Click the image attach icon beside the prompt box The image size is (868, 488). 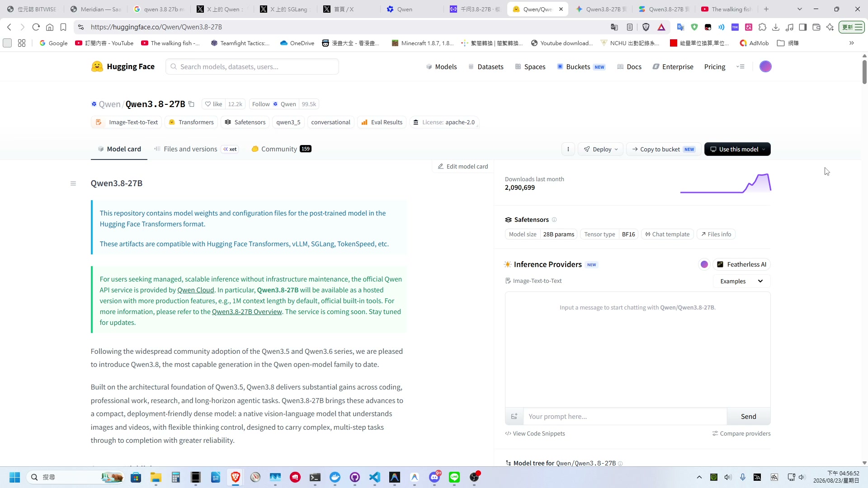[514, 417]
